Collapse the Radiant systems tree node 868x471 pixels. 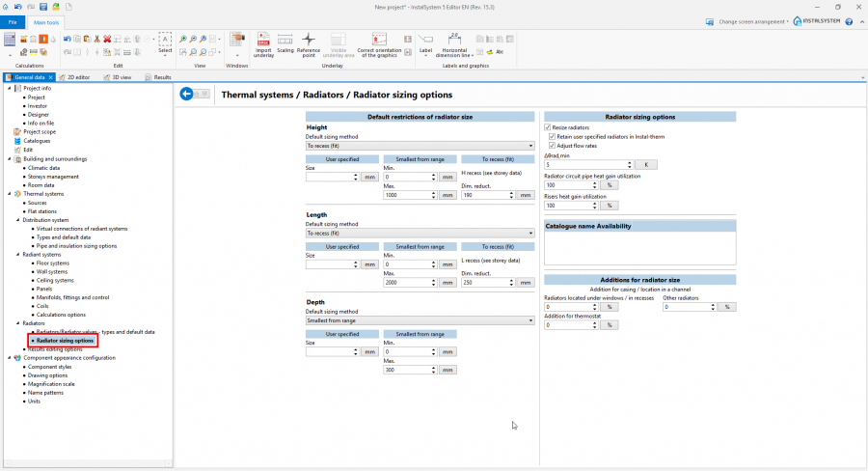coord(17,254)
